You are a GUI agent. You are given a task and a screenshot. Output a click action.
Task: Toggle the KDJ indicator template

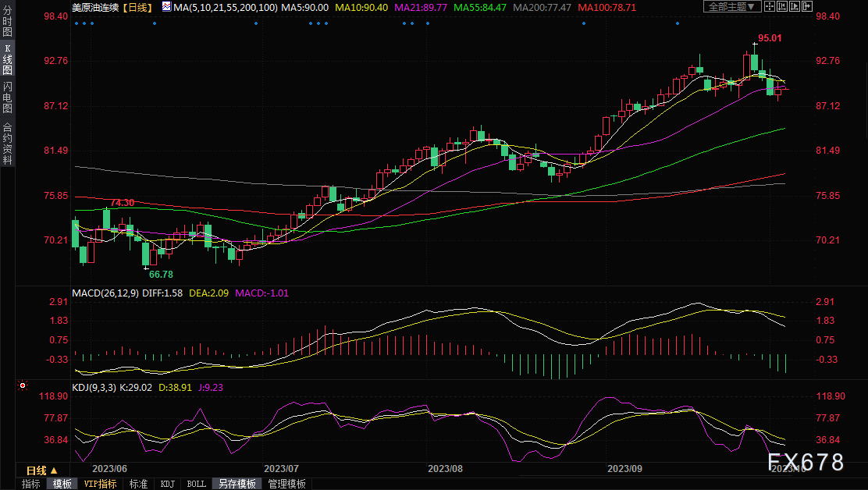(x=167, y=484)
